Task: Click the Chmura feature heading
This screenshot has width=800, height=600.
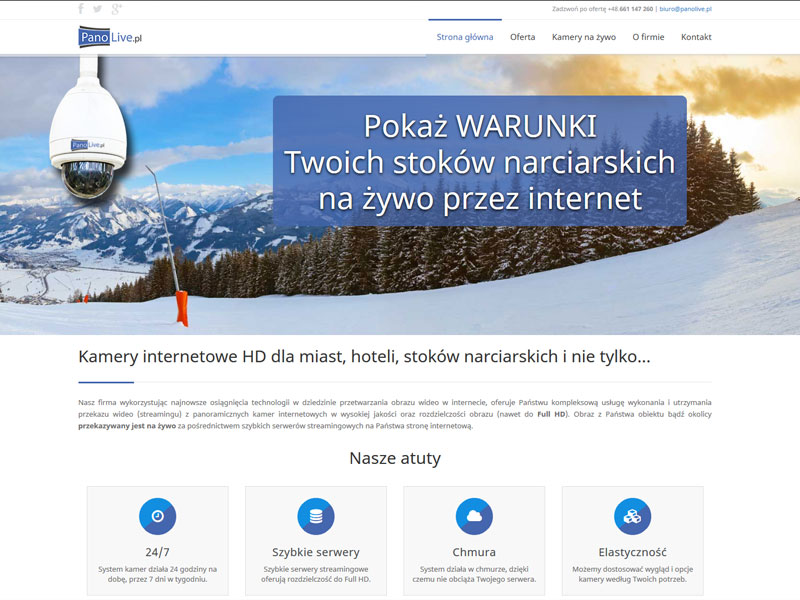Action: (x=474, y=552)
